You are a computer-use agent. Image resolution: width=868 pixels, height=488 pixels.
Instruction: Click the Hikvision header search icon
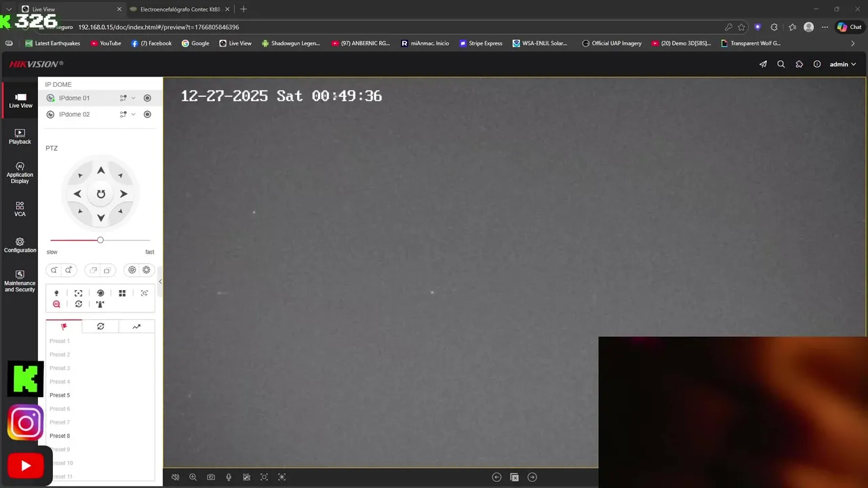[x=781, y=64]
